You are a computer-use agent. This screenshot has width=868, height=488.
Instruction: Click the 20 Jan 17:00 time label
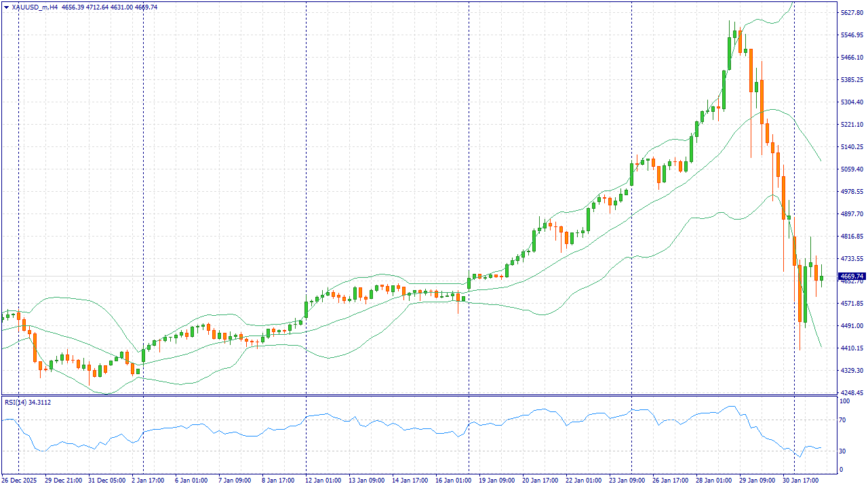539,481
